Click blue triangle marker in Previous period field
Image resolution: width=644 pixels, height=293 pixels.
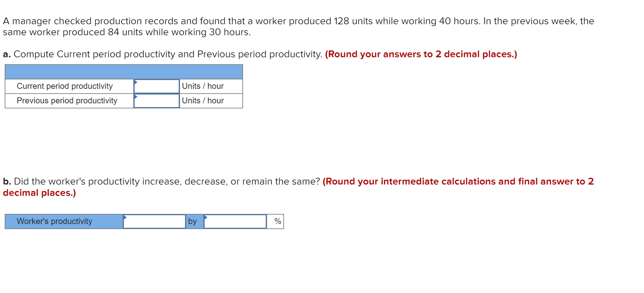point(136,97)
